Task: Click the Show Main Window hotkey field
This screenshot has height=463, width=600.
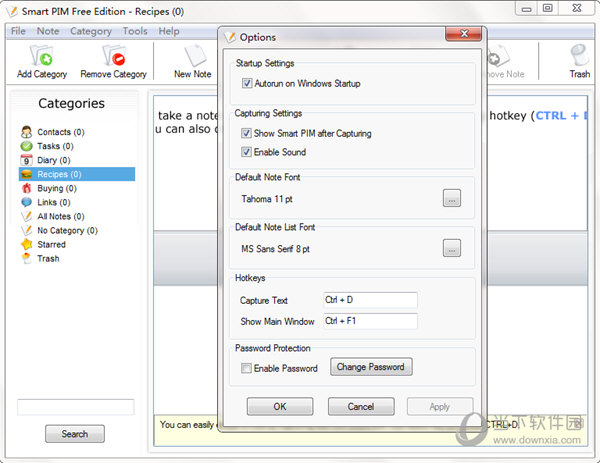Action: [x=370, y=321]
